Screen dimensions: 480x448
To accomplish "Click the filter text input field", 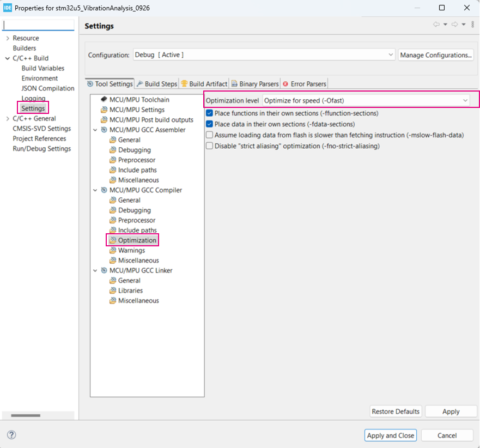I will tap(38, 25).
